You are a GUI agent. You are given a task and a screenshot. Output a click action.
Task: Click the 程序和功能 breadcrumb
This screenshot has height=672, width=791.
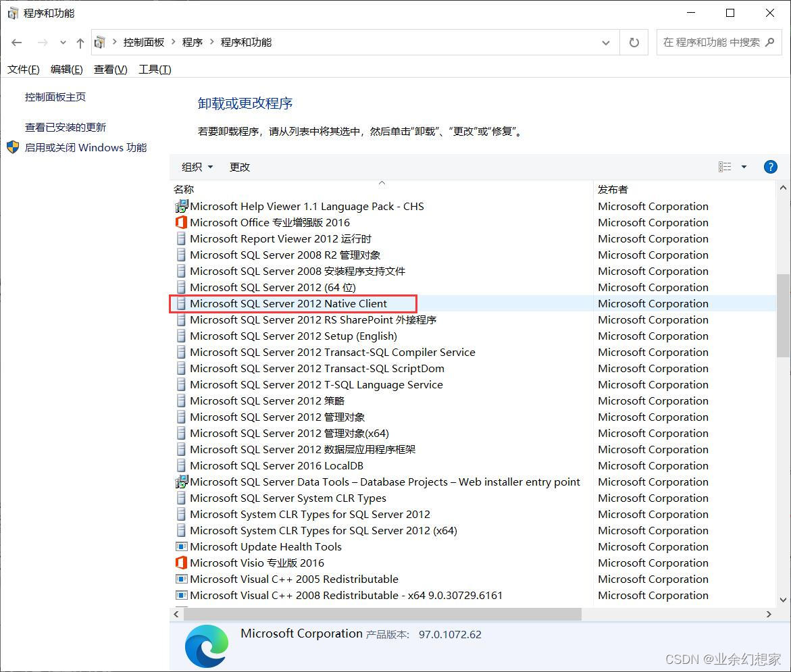[x=246, y=43]
